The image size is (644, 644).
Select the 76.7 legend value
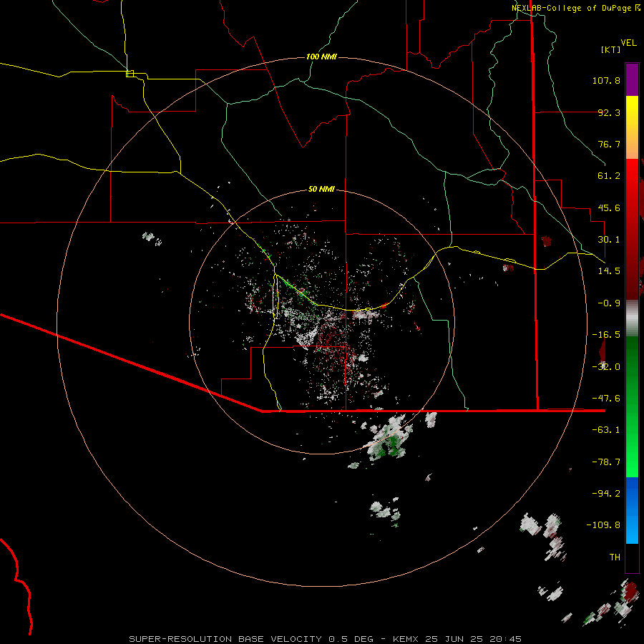pos(609,144)
